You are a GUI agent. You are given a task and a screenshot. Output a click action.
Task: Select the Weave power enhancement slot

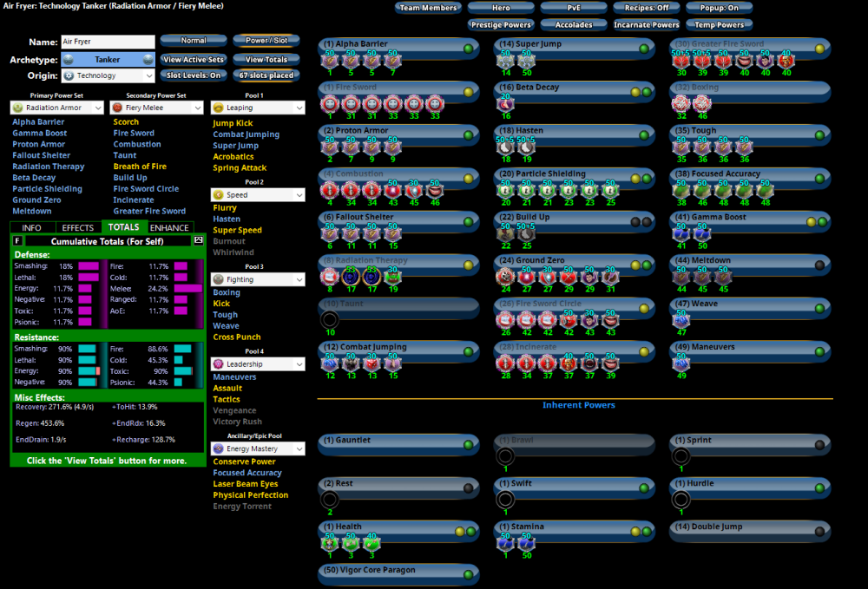[681, 320]
